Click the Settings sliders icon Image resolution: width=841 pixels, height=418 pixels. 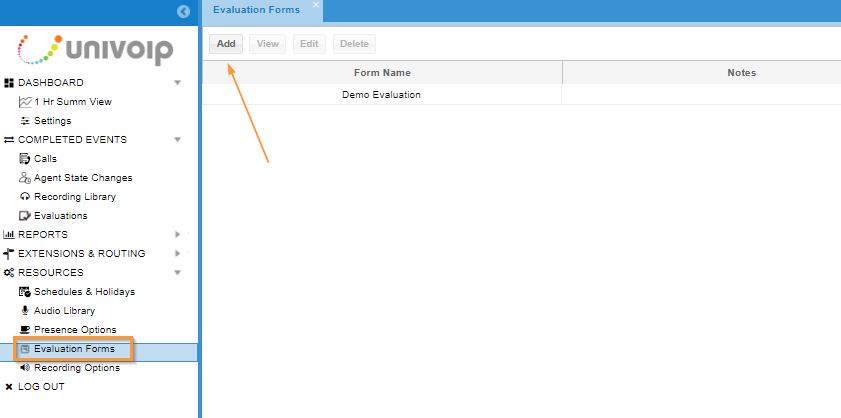[25, 121]
